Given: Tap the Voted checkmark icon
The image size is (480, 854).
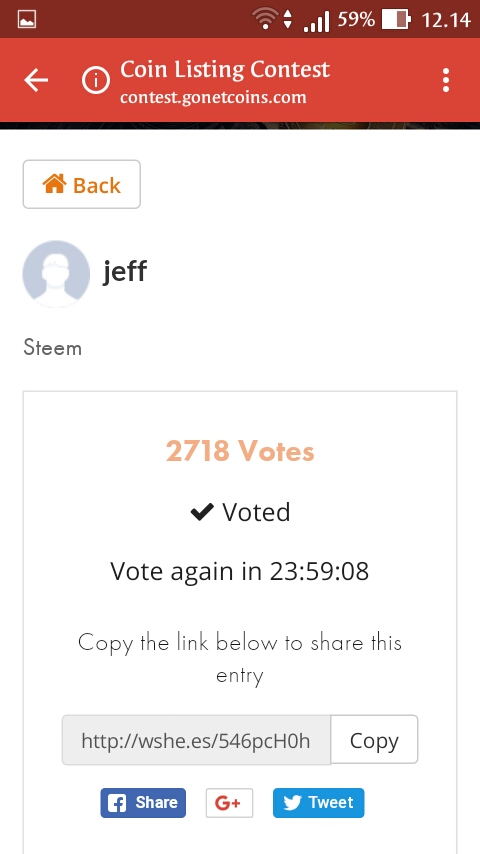Looking at the screenshot, I should click(202, 513).
